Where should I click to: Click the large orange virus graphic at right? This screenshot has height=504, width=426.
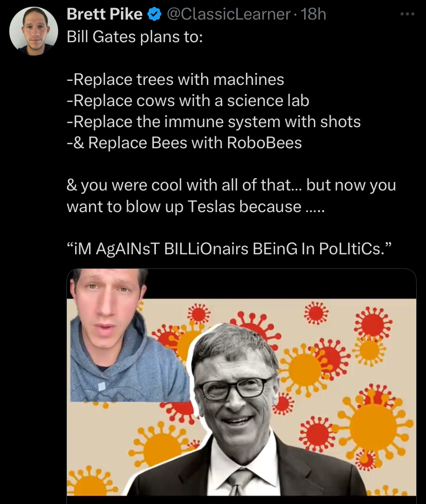372,427
